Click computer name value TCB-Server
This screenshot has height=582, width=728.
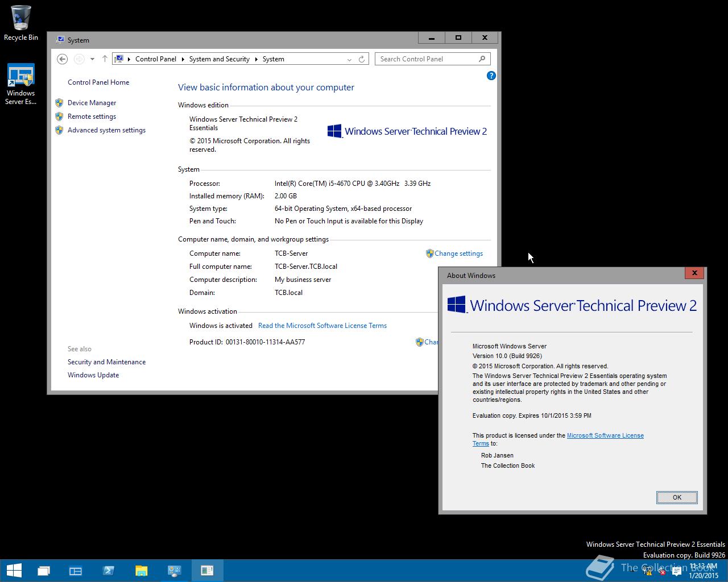(x=291, y=253)
